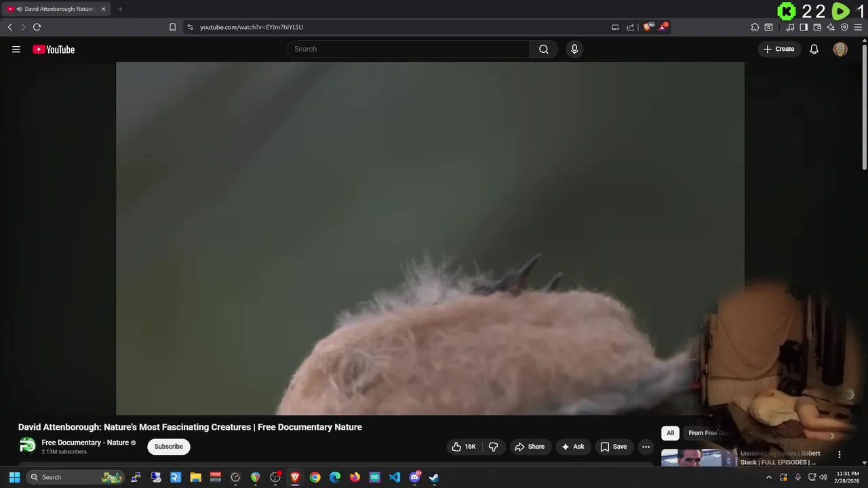Open Arduino IDE from taskbar
This screenshot has height=488, width=868.
point(374,477)
